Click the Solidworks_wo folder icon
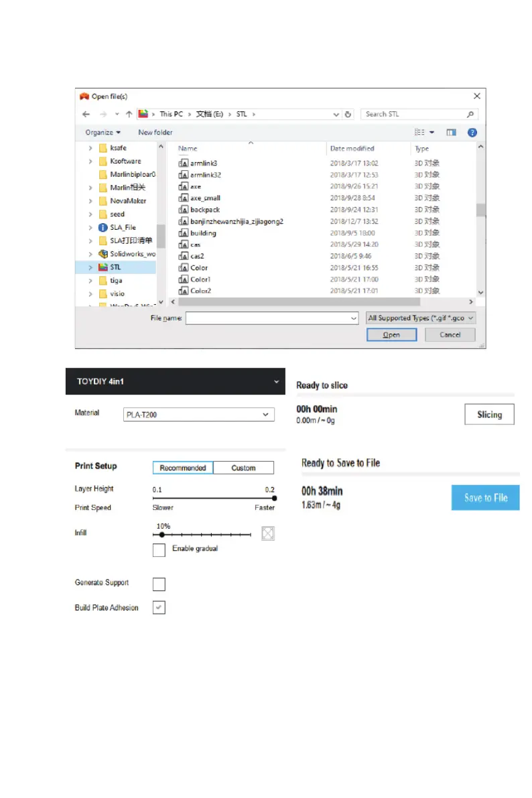 click(103, 254)
